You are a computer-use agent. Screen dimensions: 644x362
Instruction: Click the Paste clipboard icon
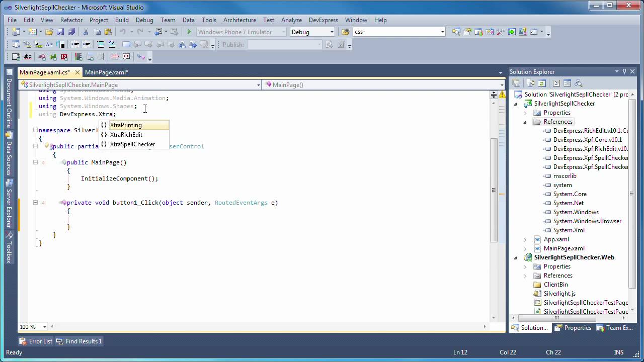pyautogui.click(x=108, y=32)
